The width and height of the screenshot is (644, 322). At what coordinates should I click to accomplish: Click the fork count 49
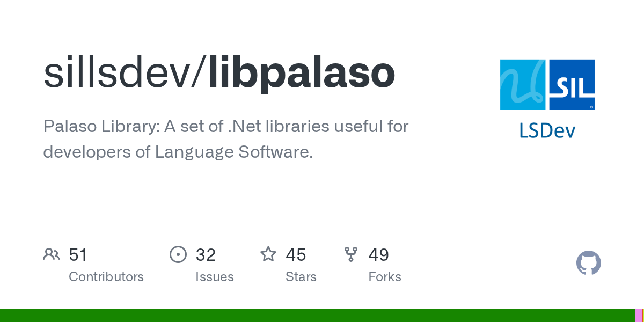point(378,254)
